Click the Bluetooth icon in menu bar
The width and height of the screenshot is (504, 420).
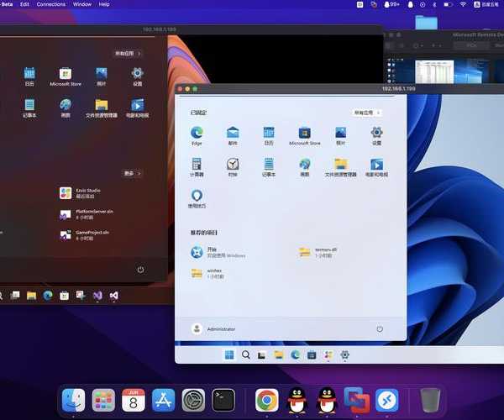pos(434,4)
